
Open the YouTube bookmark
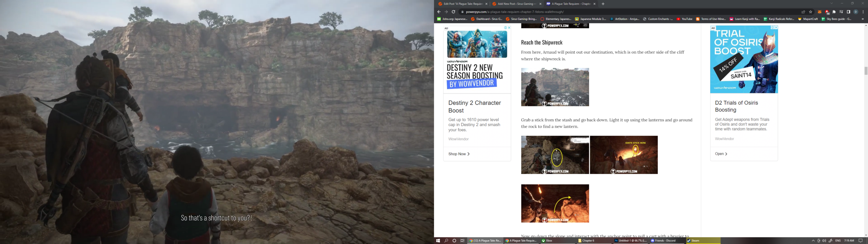click(684, 19)
